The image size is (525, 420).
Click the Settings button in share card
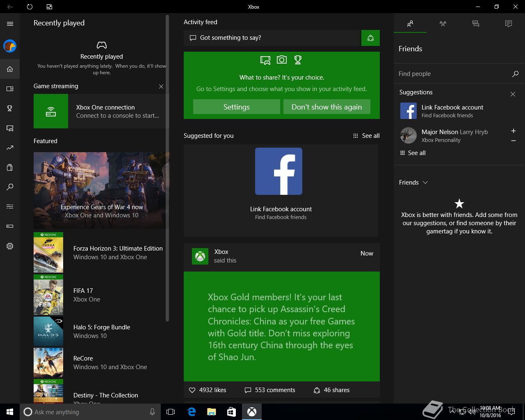[x=237, y=107]
